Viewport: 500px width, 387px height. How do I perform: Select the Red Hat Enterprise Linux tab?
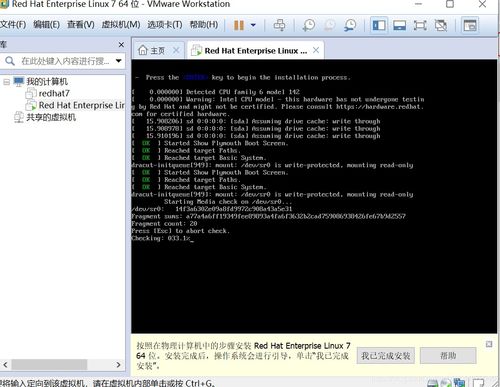tap(256, 50)
